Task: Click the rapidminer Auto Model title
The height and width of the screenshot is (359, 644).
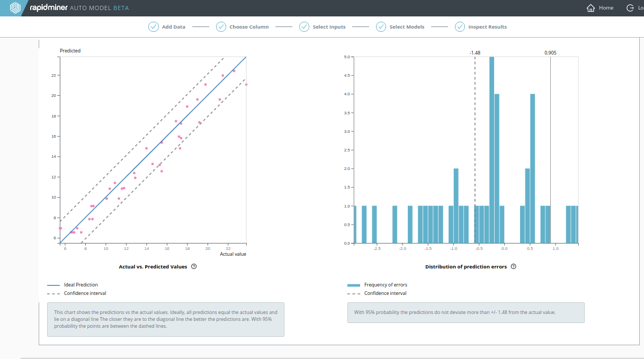Action: click(79, 8)
